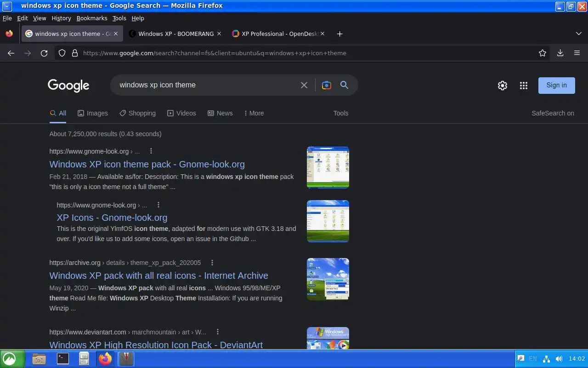
Task: Open options dots for XP Icons result
Action: (x=158, y=205)
